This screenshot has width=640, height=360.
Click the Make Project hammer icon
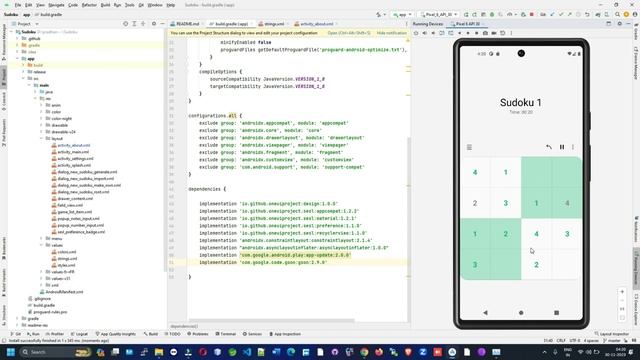tap(378, 14)
